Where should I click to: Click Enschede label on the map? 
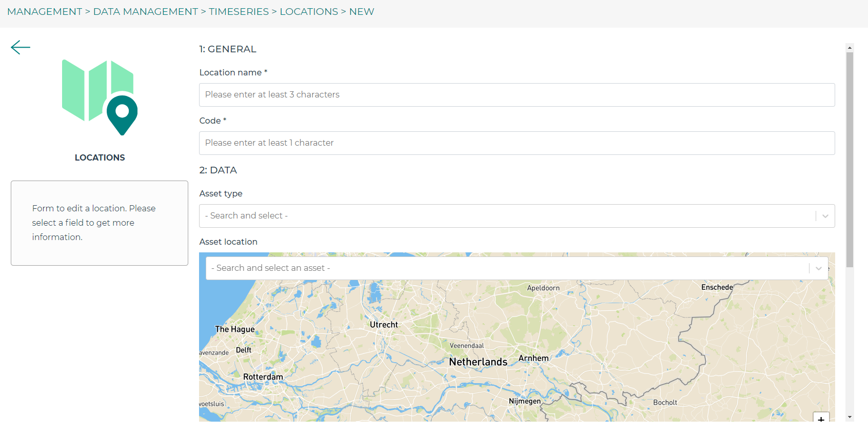717,287
